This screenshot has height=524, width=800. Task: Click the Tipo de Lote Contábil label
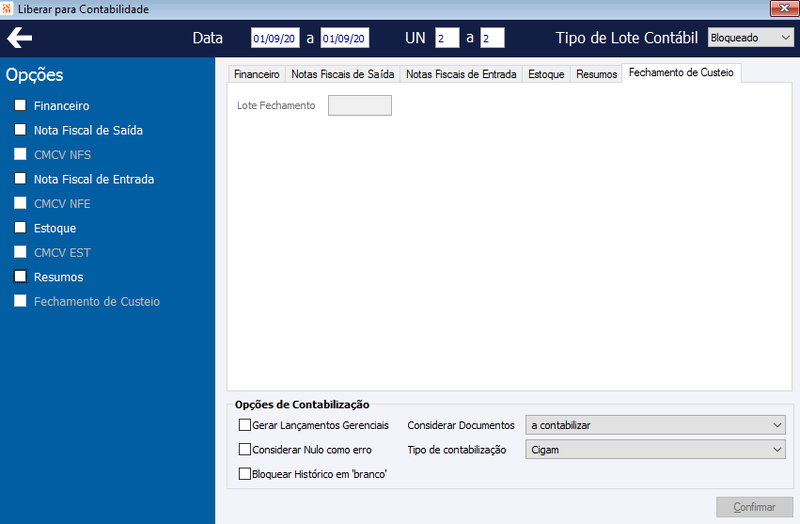click(627, 38)
